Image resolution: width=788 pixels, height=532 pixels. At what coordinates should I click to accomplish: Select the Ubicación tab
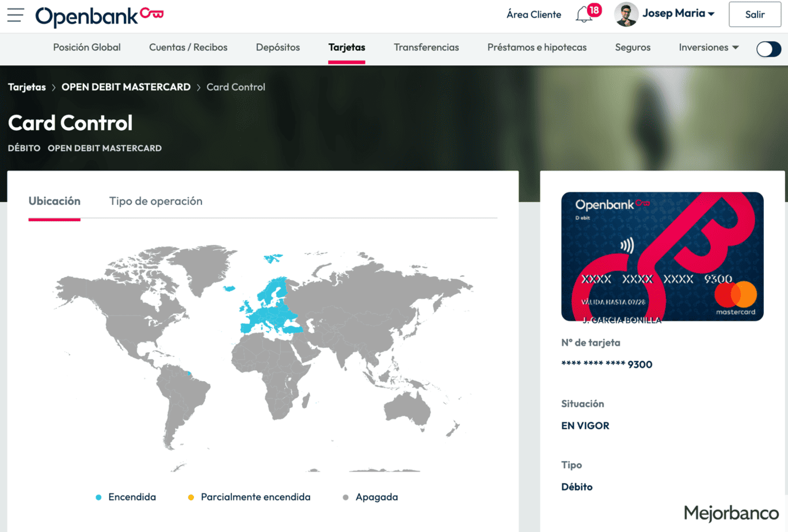(55, 201)
